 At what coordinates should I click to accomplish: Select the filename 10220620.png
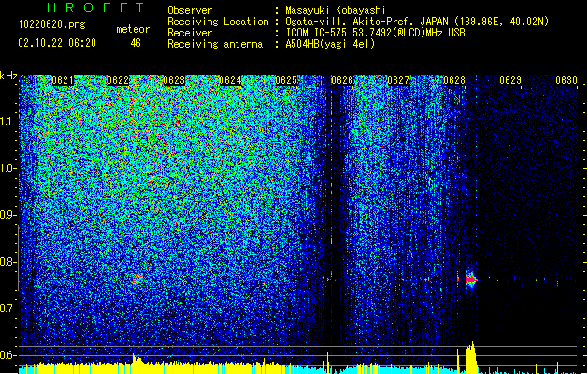point(52,25)
